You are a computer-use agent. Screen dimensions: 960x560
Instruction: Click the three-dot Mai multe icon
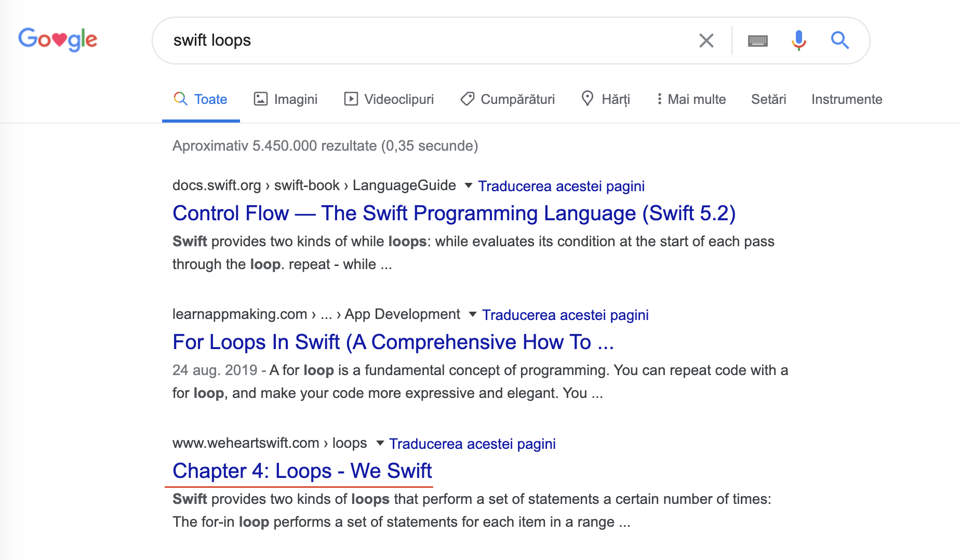[659, 99]
